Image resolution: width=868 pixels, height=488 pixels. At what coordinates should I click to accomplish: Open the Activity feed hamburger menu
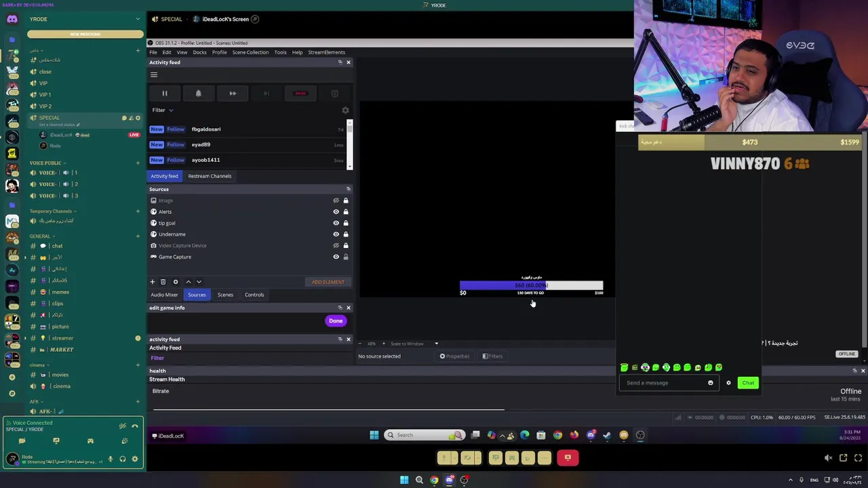pyautogui.click(x=154, y=75)
